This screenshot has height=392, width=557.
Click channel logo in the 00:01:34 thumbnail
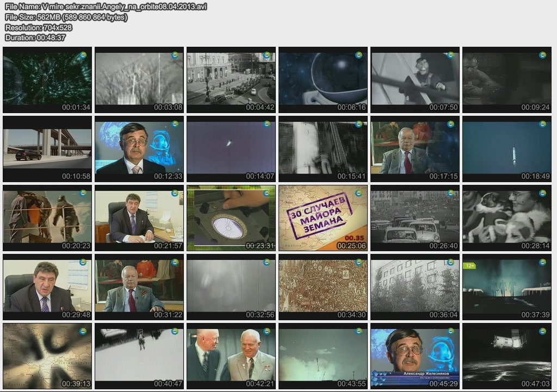tap(83, 55)
